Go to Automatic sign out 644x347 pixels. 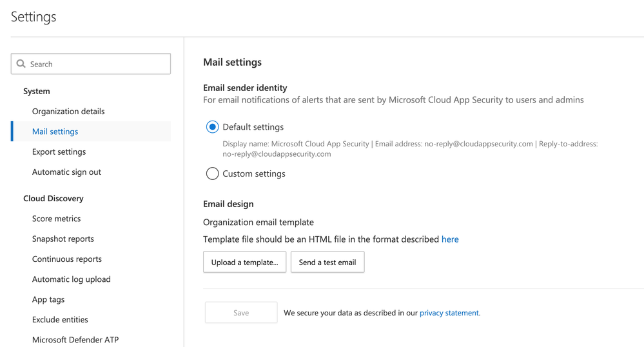tap(66, 172)
